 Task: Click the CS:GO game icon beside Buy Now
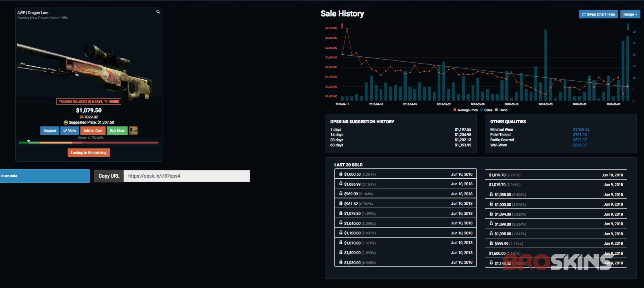[134, 130]
